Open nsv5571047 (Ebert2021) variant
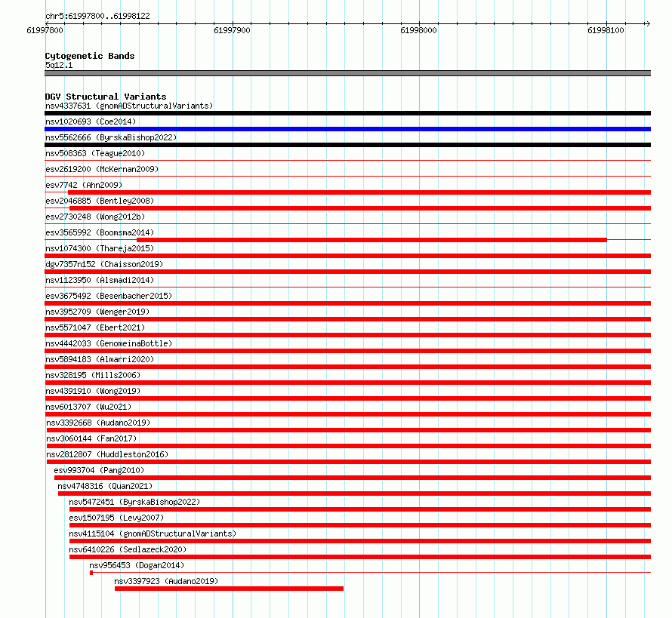The image size is (672, 618). click(x=95, y=327)
